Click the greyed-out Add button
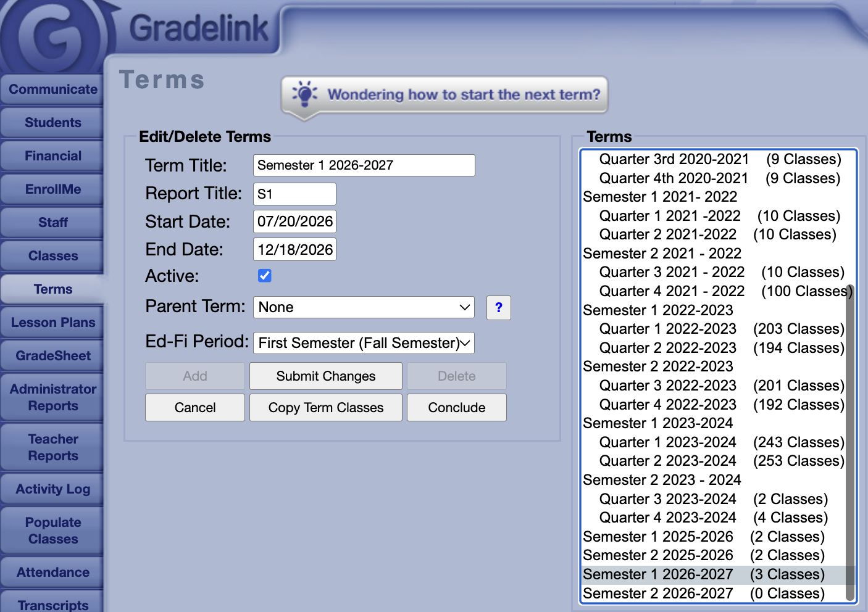Screen dimensions: 868x612 tap(195, 376)
